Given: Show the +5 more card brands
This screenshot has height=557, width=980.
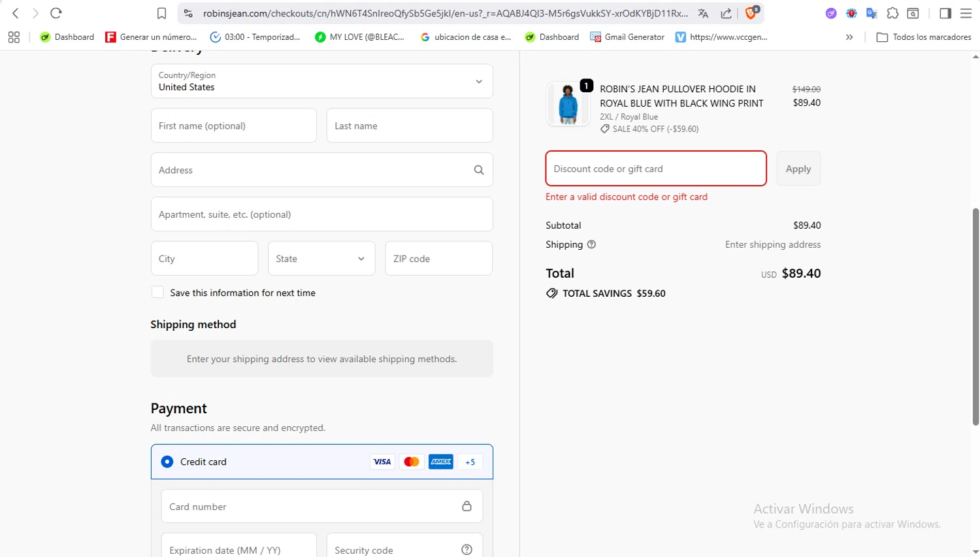Looking at the screenshot, I should (470, 462).
